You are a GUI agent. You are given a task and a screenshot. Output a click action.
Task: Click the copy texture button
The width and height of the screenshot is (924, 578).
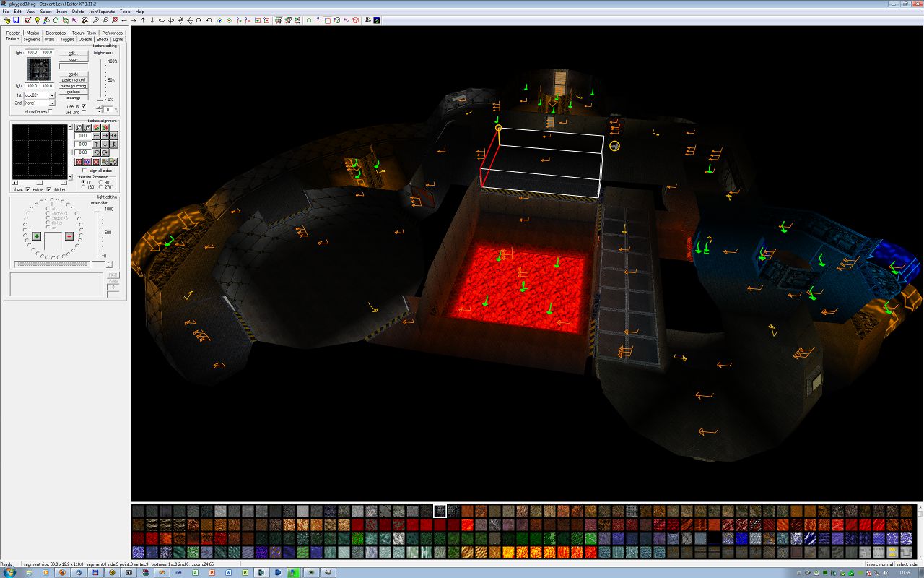coord(73,59)
